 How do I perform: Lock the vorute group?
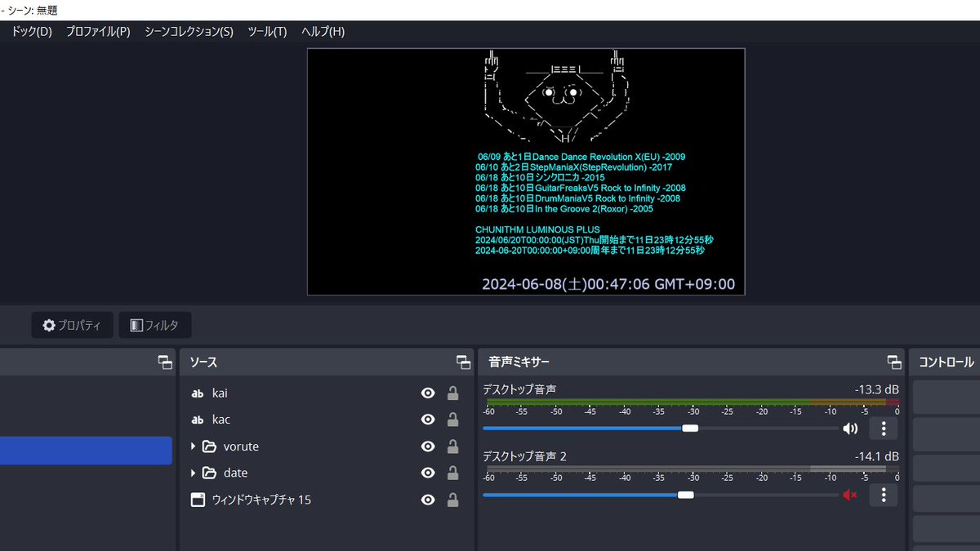pos(452,447)
